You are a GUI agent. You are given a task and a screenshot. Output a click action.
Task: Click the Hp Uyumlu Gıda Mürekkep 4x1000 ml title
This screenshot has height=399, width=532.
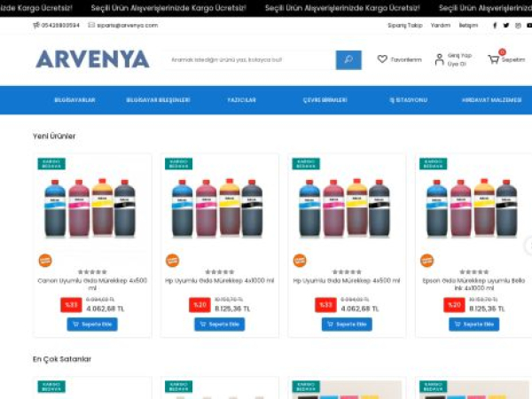coord(220,280)
